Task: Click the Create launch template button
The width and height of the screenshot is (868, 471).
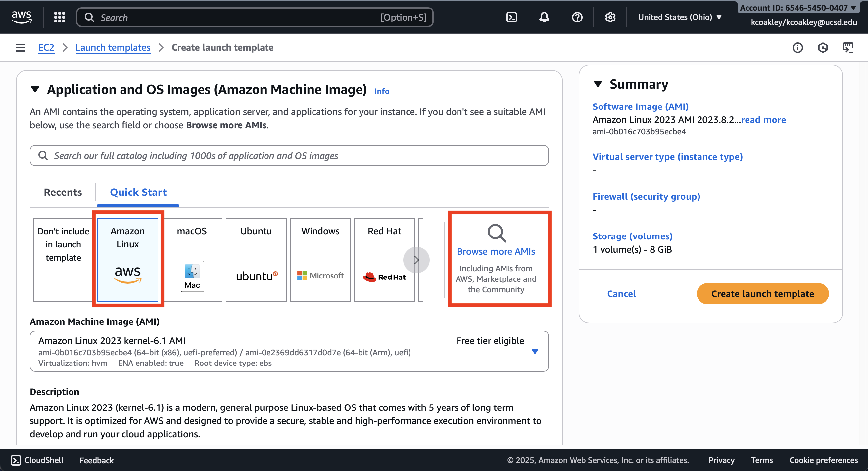Action: pyautogui.click(x=762, y=294)
